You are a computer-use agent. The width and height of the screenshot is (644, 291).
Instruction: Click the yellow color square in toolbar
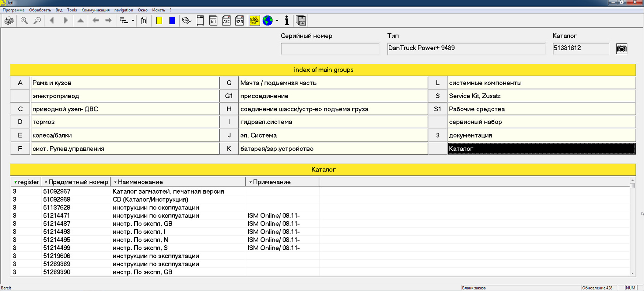point(159,21)
